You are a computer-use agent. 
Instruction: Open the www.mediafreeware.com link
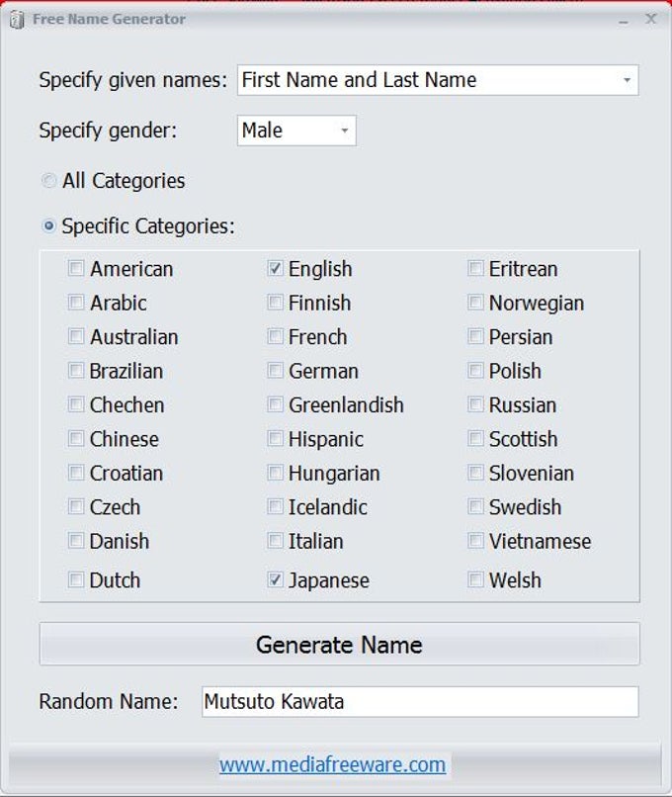pyautogui.click(x=332, y=764)
